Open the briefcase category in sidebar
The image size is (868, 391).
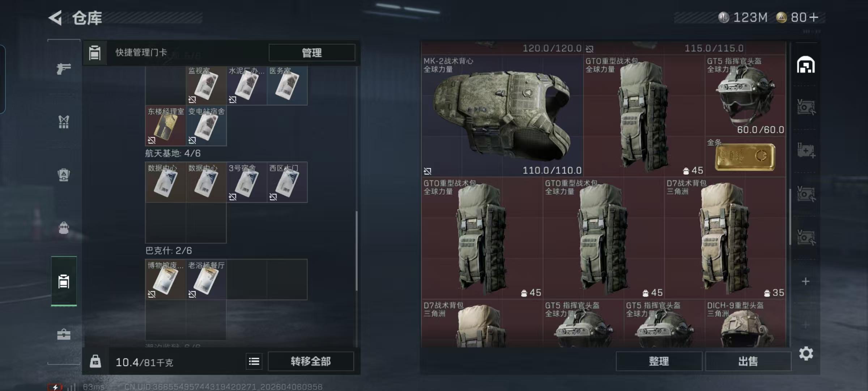[64, 334]
